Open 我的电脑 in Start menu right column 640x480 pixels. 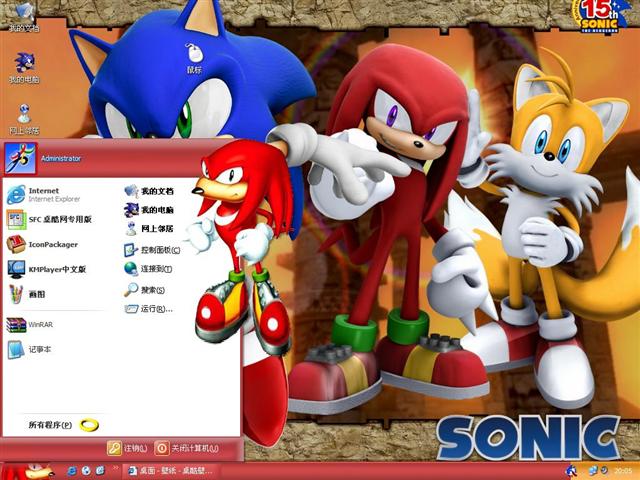[149, 210]
